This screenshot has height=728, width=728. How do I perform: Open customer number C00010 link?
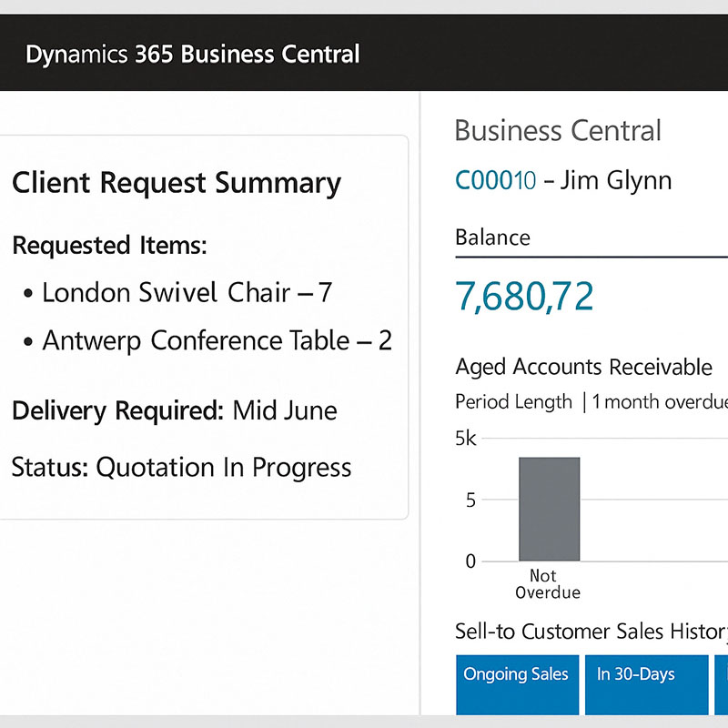pyautogui.click(x=495, y=180)
